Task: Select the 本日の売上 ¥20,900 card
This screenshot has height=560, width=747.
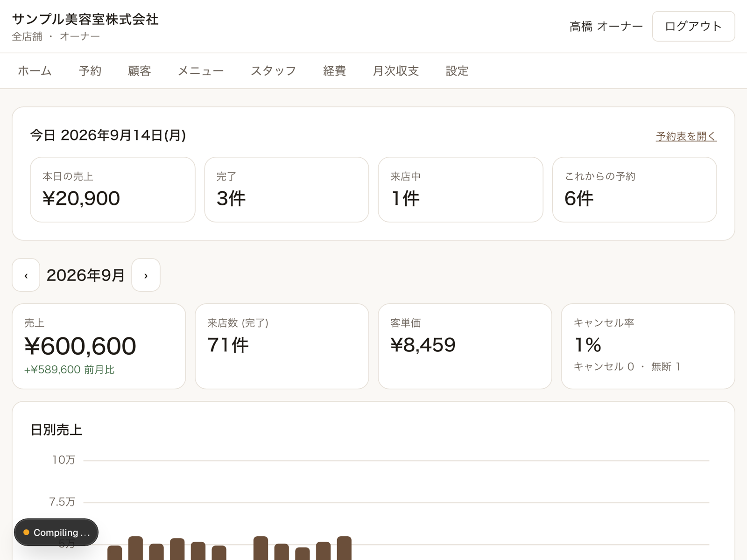Action: point(113,189)
